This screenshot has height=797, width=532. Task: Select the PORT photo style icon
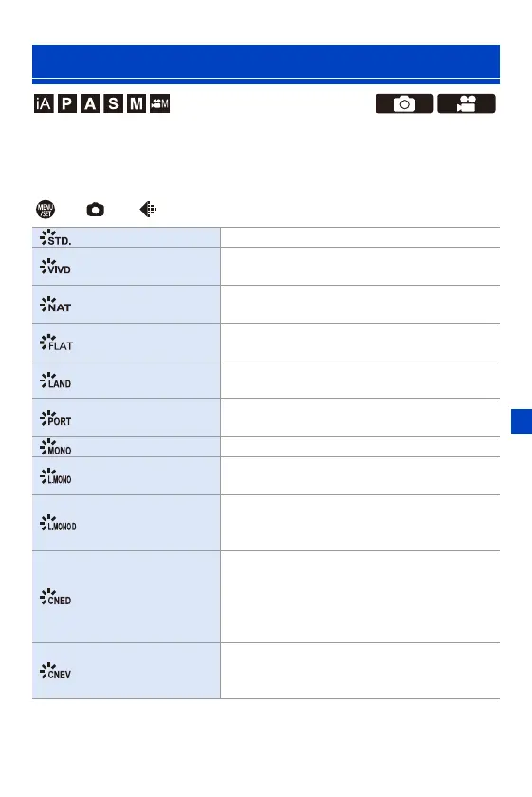pyautogui.click(x=55, y=418)
